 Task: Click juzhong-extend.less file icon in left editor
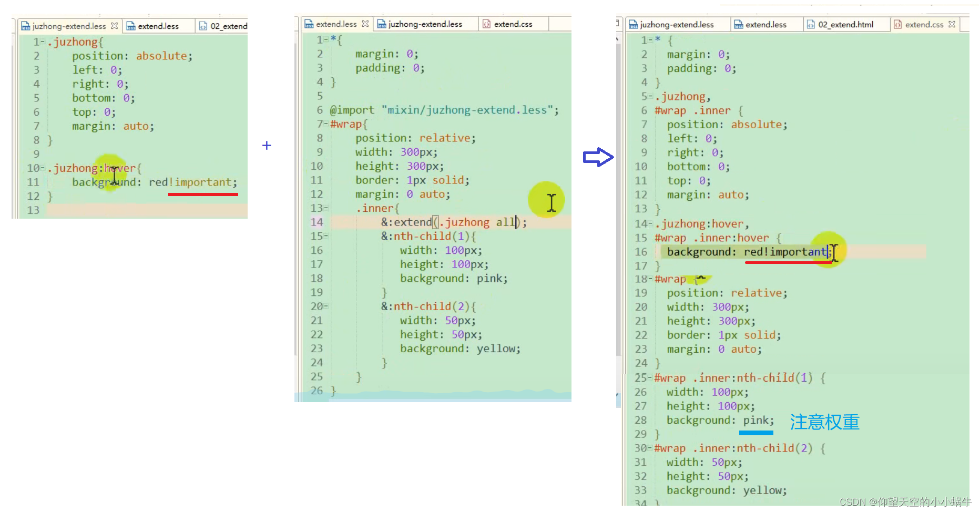[x=25, y=26]
